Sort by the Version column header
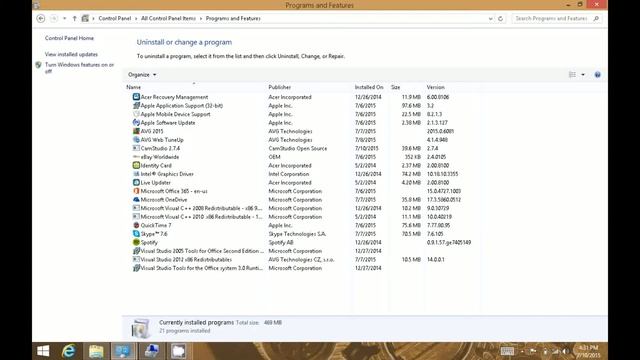640x360 pixels. 436,87
